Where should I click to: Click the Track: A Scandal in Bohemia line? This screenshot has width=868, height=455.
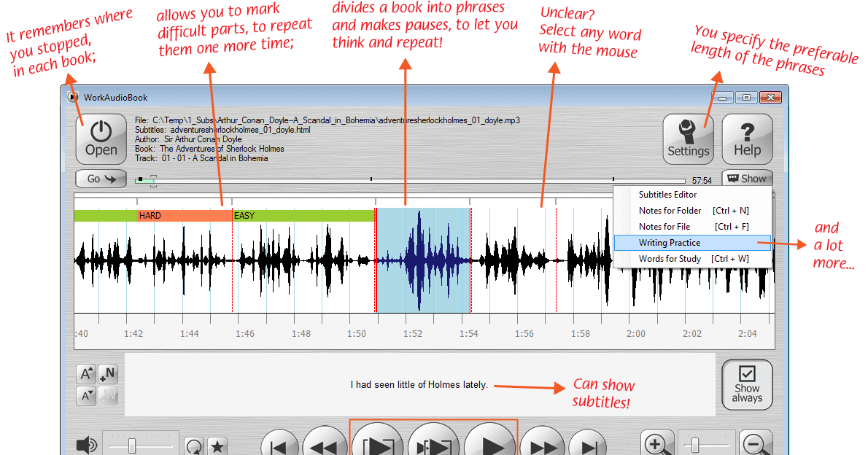pyautogui.click(x=201, y=158)
